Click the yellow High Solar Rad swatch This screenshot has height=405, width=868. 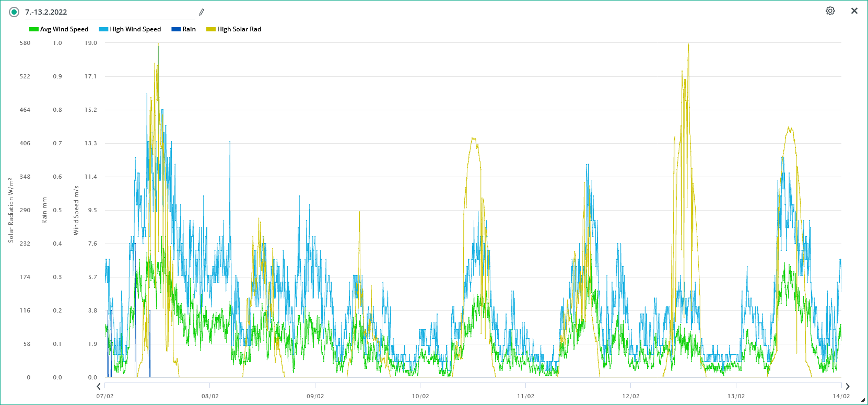[x=211, y=29]
